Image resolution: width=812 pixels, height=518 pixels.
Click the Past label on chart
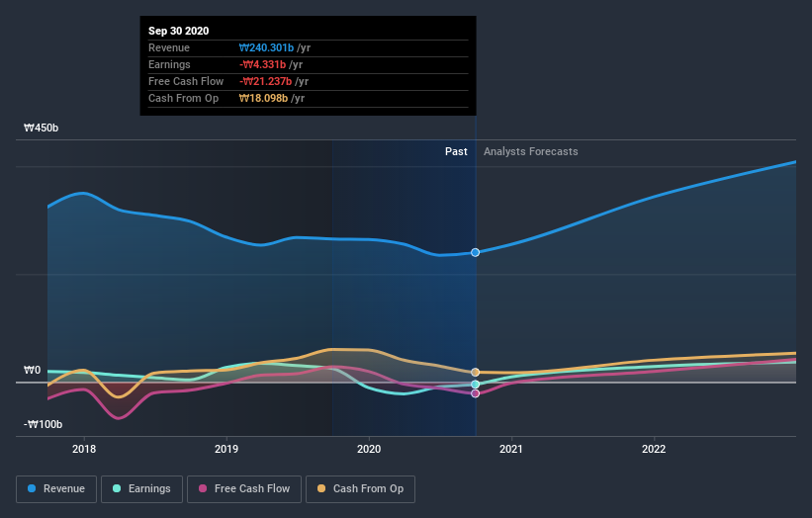[x=456, y=151]
